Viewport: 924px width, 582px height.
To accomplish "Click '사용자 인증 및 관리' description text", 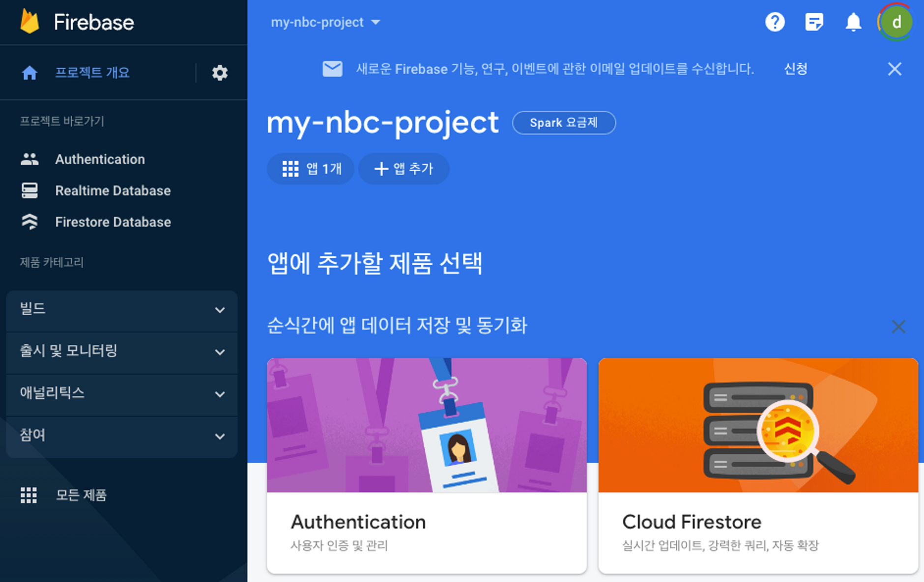I will pos(339,546).
